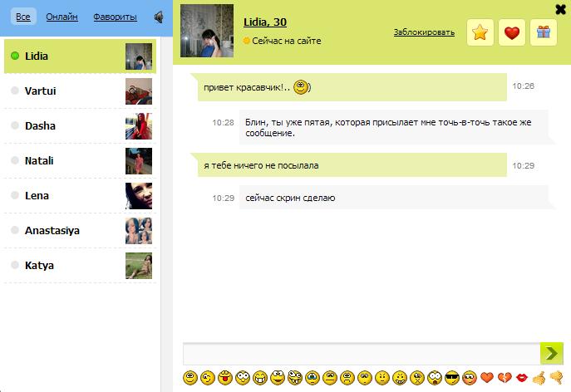Insert the crying smiley with blue tears
571x392 pixels.
click(313, 378)
